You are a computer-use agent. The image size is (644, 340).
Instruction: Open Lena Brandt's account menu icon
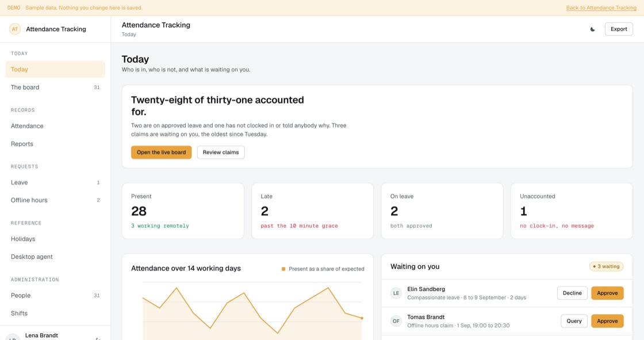pyautogui.click(x=98, y=338)
